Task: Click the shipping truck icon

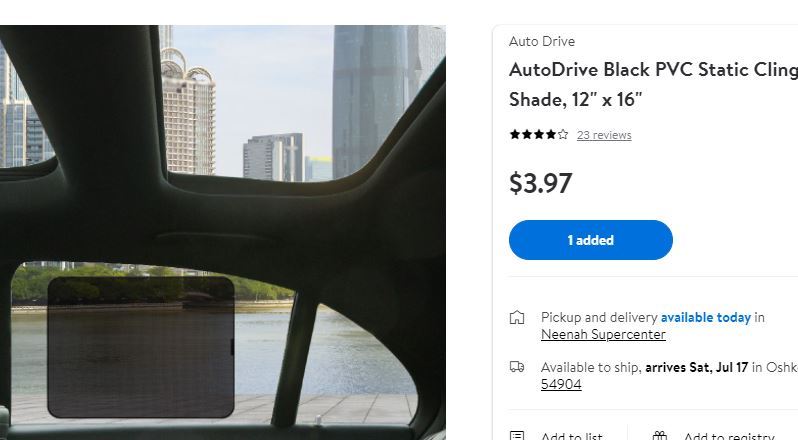Action: (x=517, y=366)
